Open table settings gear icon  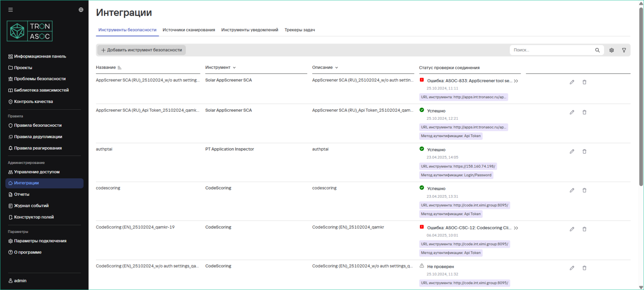(611, 50)
